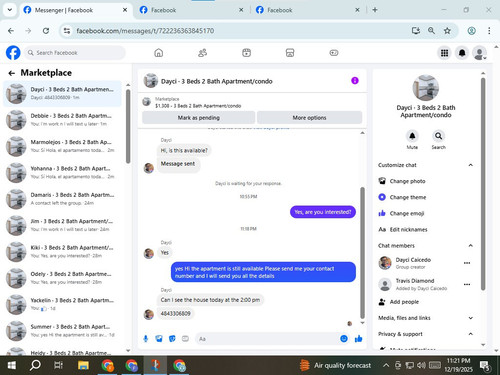
Task: Open the Marketplace store icon in top navigation
Action: 290,53
